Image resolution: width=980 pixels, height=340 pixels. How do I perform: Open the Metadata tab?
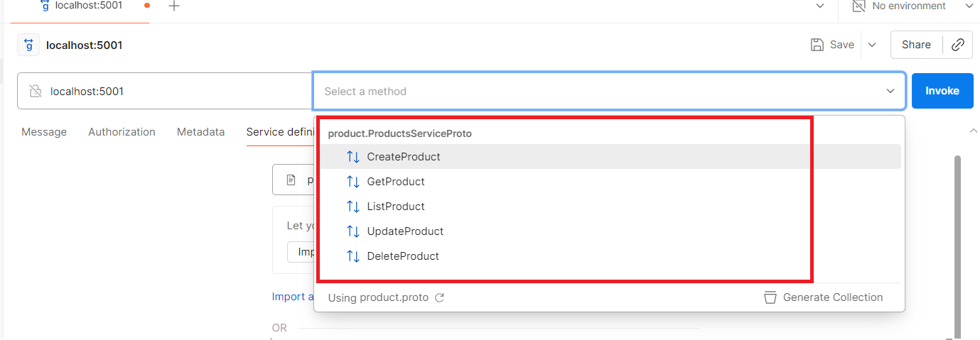pos(200,132)
